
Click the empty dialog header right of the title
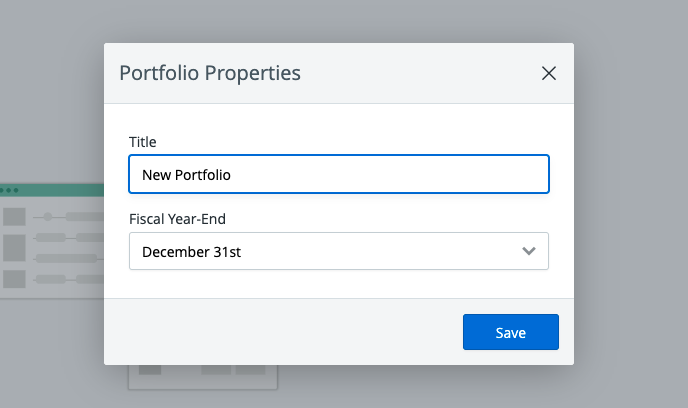[420, 73]
